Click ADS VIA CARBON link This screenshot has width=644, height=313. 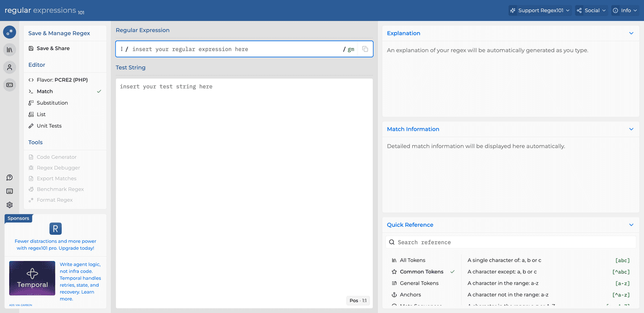tap(19, 305)
